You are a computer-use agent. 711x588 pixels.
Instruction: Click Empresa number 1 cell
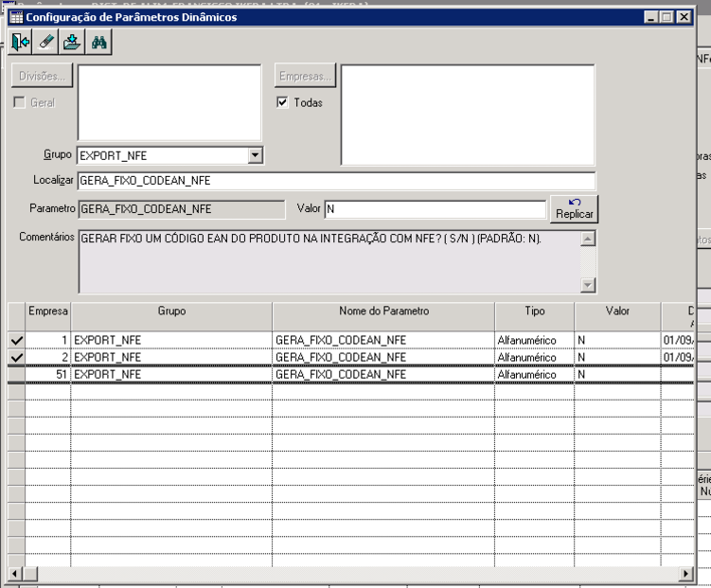[x=48, y=340]
